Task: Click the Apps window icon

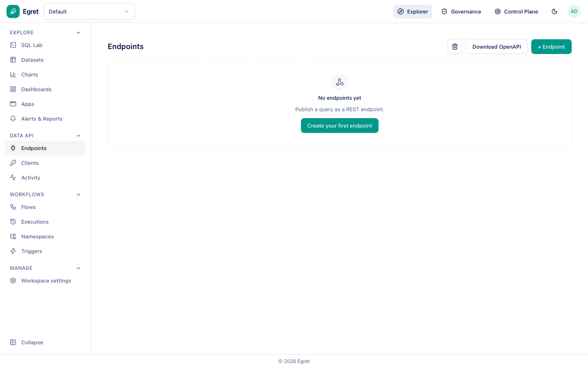Action: [13, 104]
